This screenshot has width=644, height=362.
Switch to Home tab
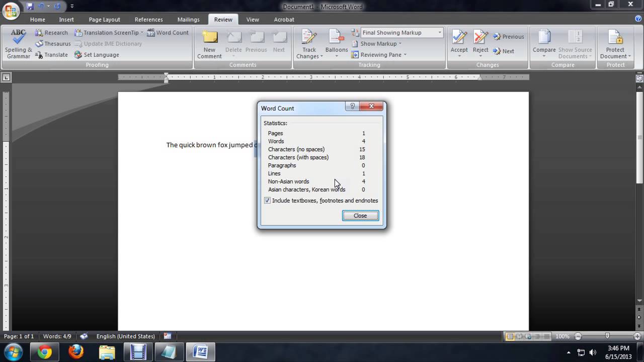[37, 20]
